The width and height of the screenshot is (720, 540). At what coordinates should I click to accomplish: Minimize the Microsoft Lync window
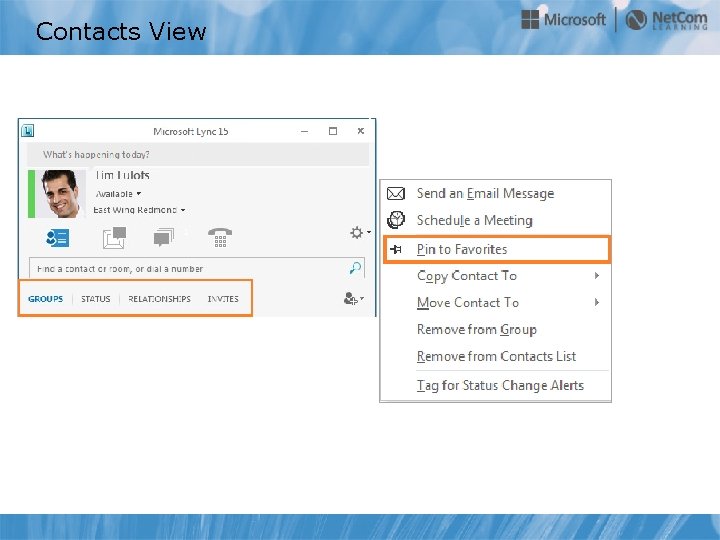[304, 131]
